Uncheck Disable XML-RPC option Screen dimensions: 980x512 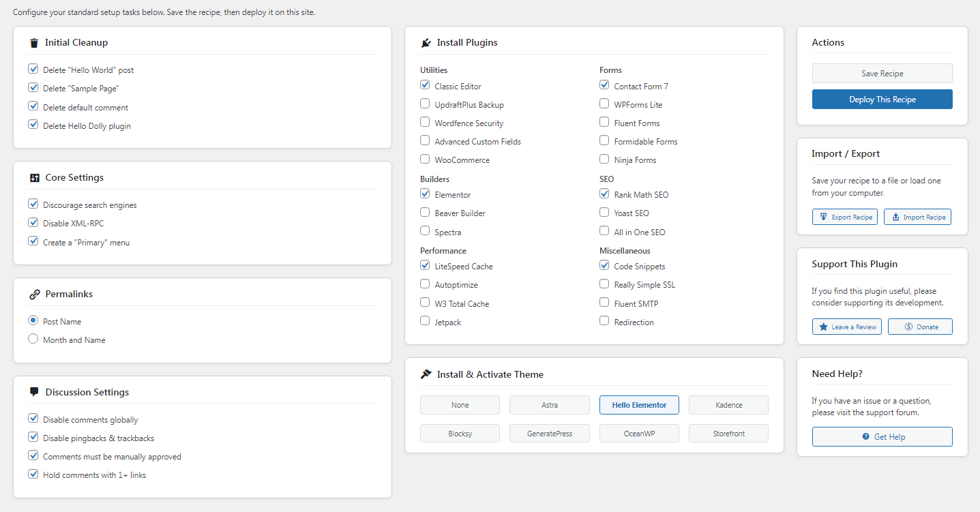33,223
